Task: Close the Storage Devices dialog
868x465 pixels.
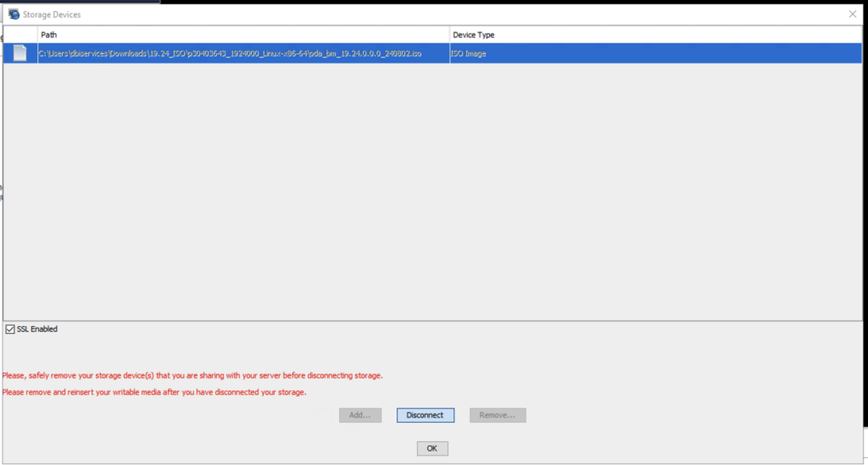Action: point(852,14)
